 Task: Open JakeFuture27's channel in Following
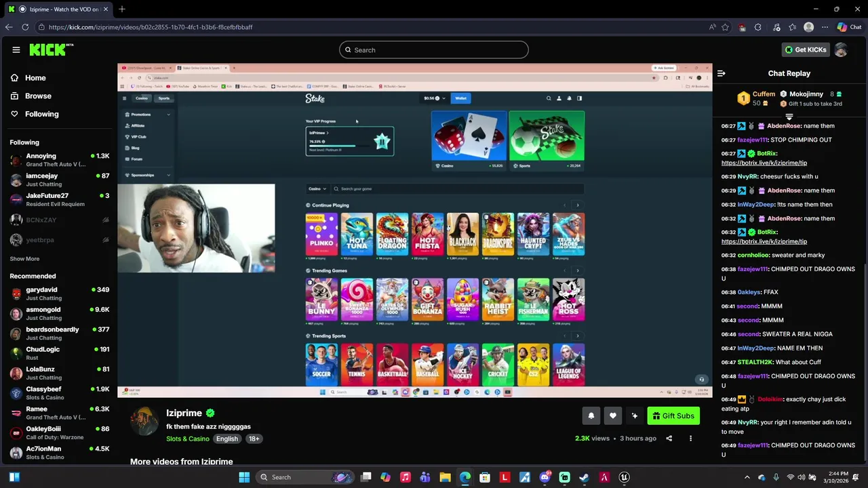click(60, 200)
